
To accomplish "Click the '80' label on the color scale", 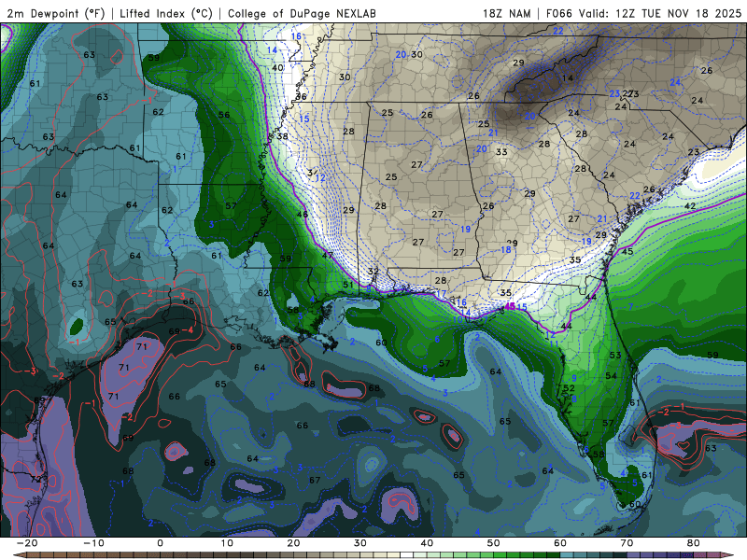I will [694, 543].
